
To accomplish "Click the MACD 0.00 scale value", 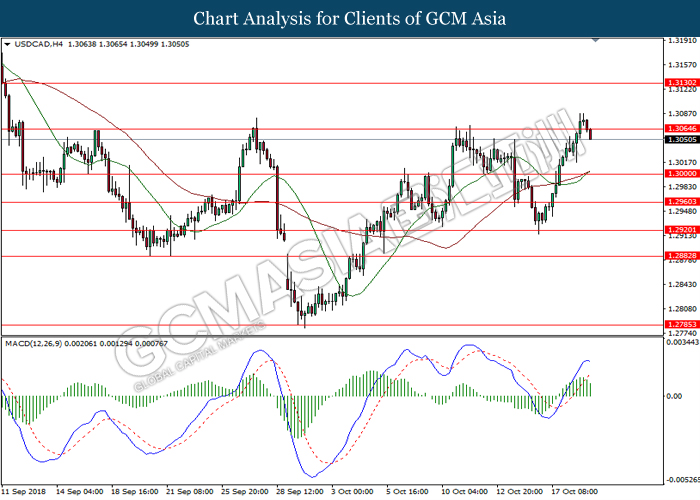I will point(675,396).
